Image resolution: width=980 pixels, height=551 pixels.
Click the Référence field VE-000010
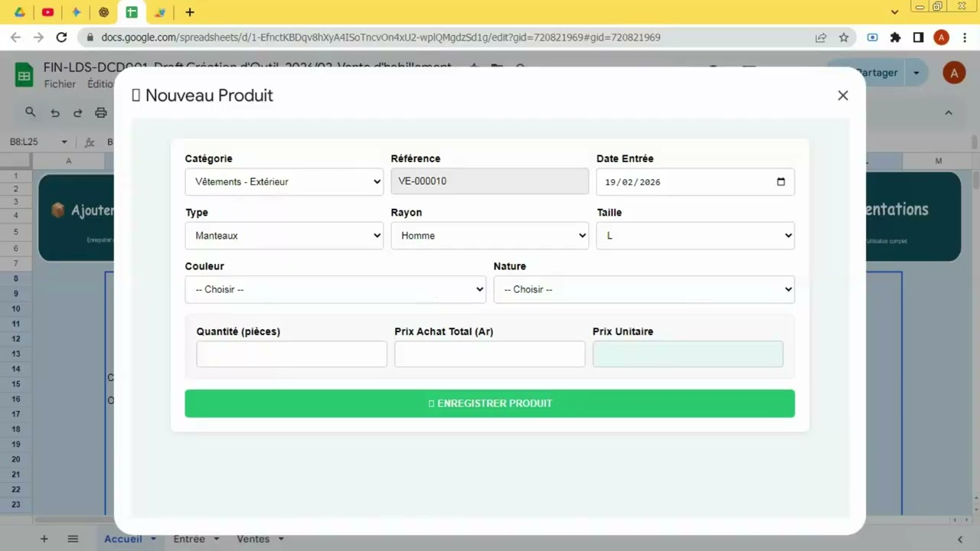(x=490, y=181)
